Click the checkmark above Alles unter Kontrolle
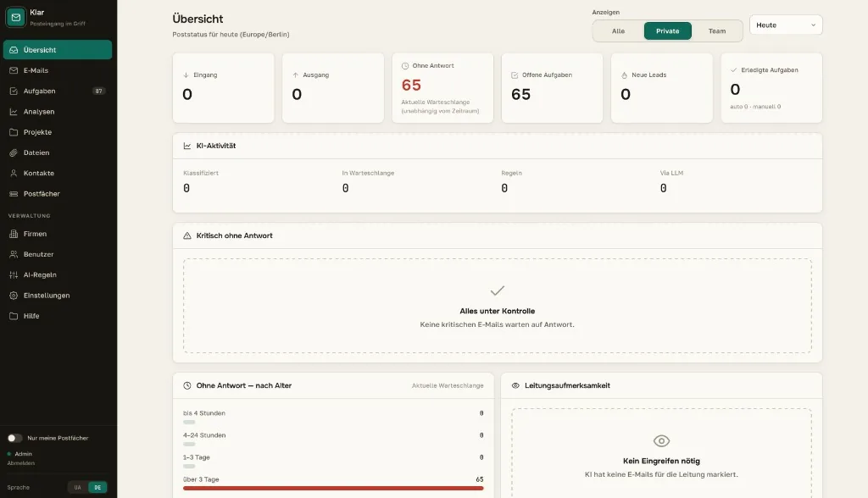Image resolution: width=868 pixels, height=498 pixels. [497, 290]
